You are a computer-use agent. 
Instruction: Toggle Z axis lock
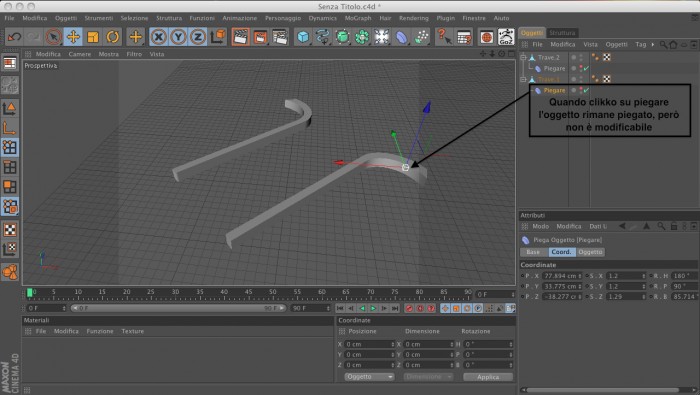tap(198, 37)
